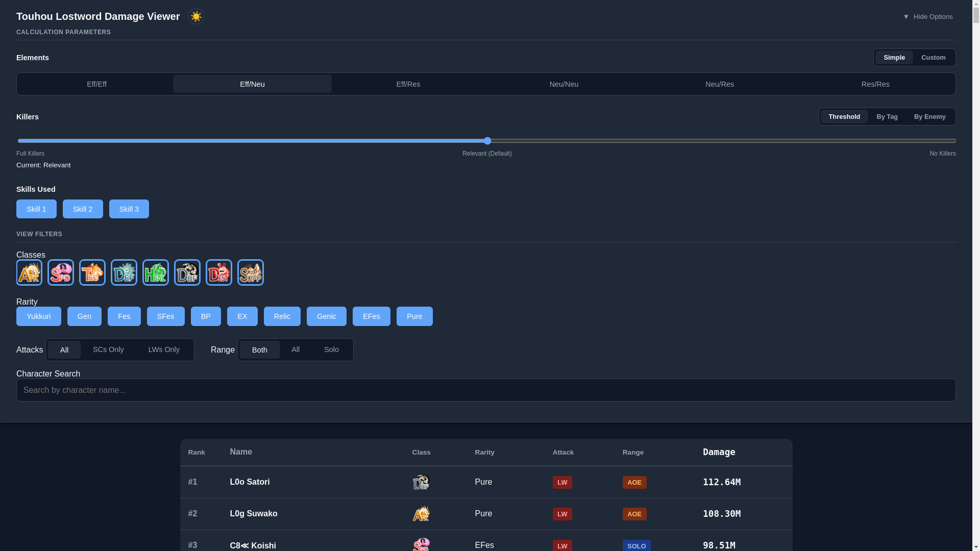Switch Elements mode to Custom

click(x=934, y=58)
